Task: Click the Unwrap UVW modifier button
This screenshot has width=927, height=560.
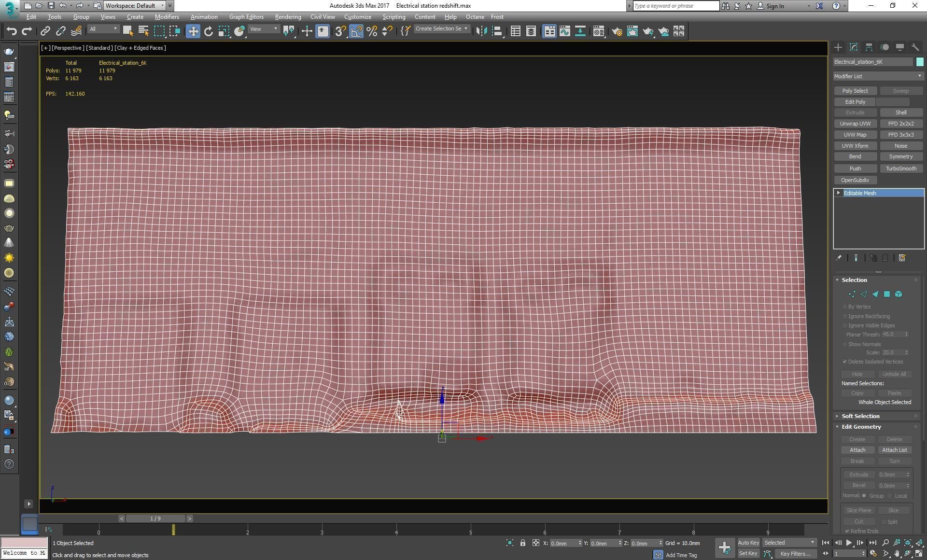Action: (x=855, y=124)
